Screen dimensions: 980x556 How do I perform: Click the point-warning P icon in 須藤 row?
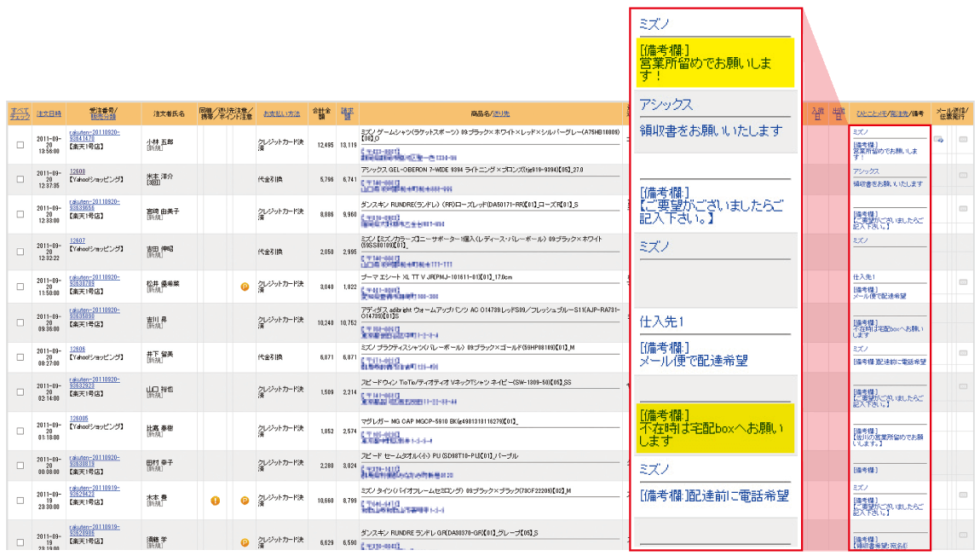(245, 542)
